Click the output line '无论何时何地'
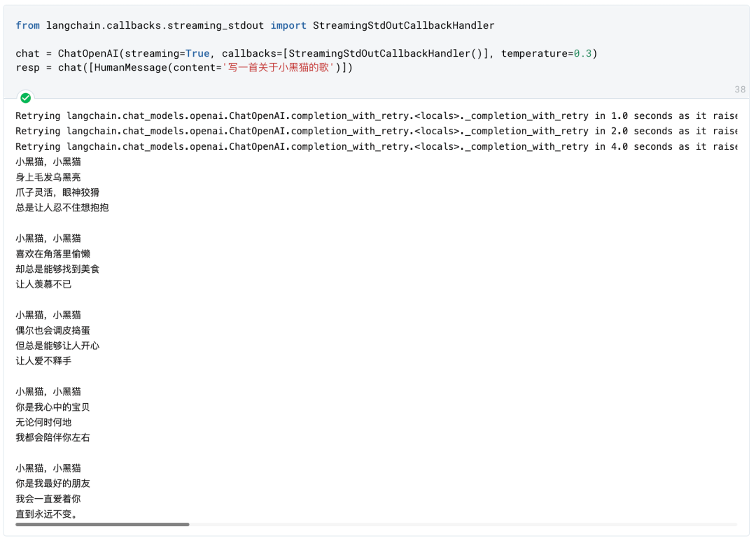This screenshot has width=756, height=543. point(43,423)
